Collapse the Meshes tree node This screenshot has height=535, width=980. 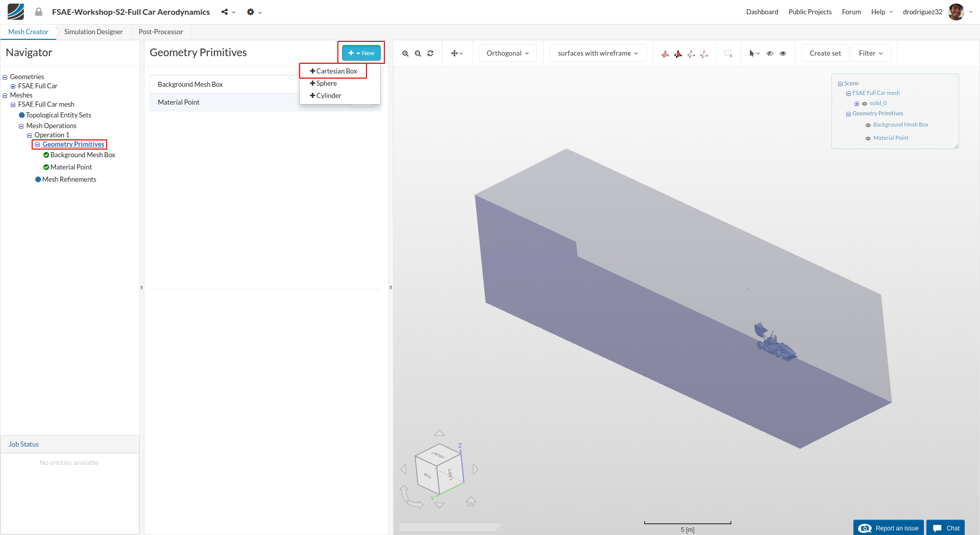(x=5, y=95)
